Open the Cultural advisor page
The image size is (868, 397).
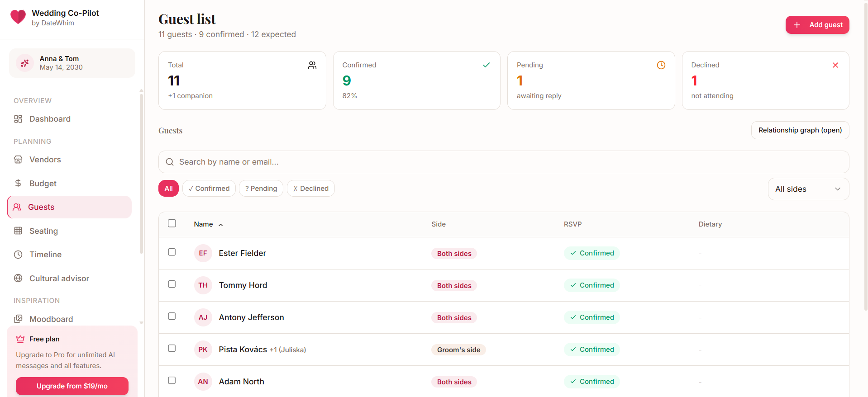coord(69,279)
